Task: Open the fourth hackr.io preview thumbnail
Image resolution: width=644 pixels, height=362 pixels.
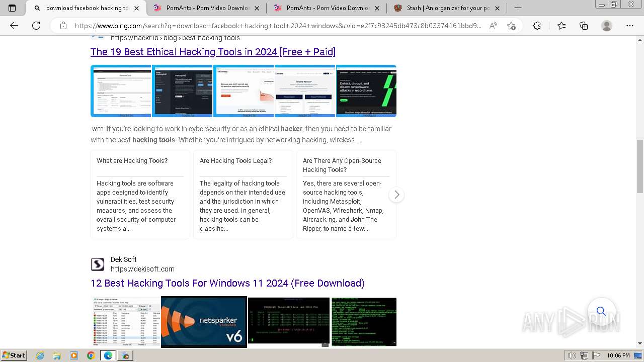Action: (305, 91)
